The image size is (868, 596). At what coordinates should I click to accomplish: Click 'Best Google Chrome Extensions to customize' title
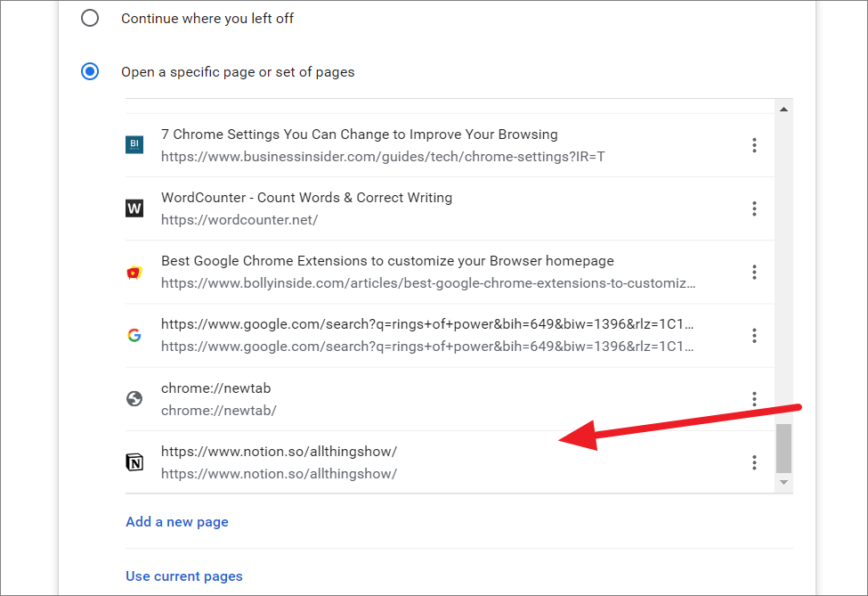(x=387, y=261)
